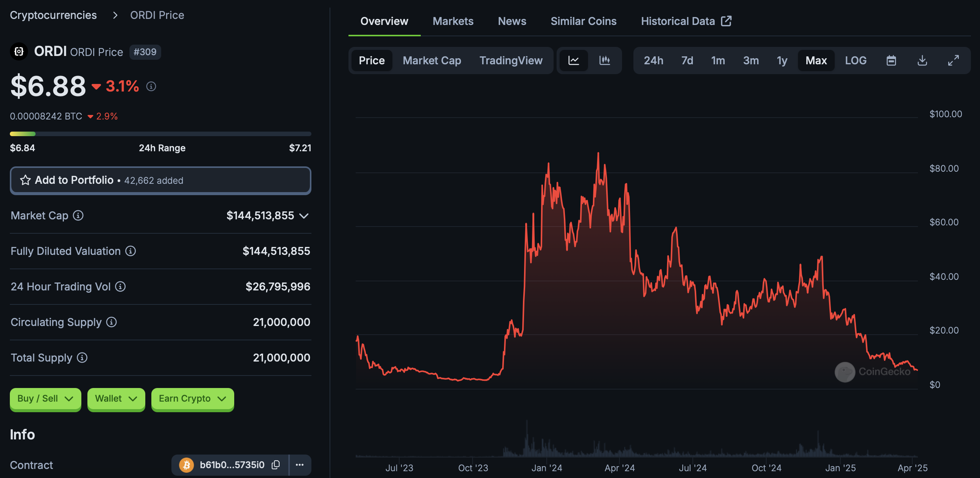Click the Market Cap info icon
This screenshot has width=980, height=478.
click(78, 216)
